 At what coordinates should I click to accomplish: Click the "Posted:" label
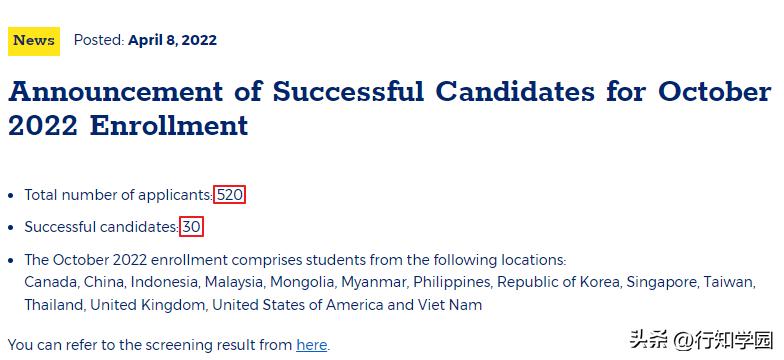point(99,40)
